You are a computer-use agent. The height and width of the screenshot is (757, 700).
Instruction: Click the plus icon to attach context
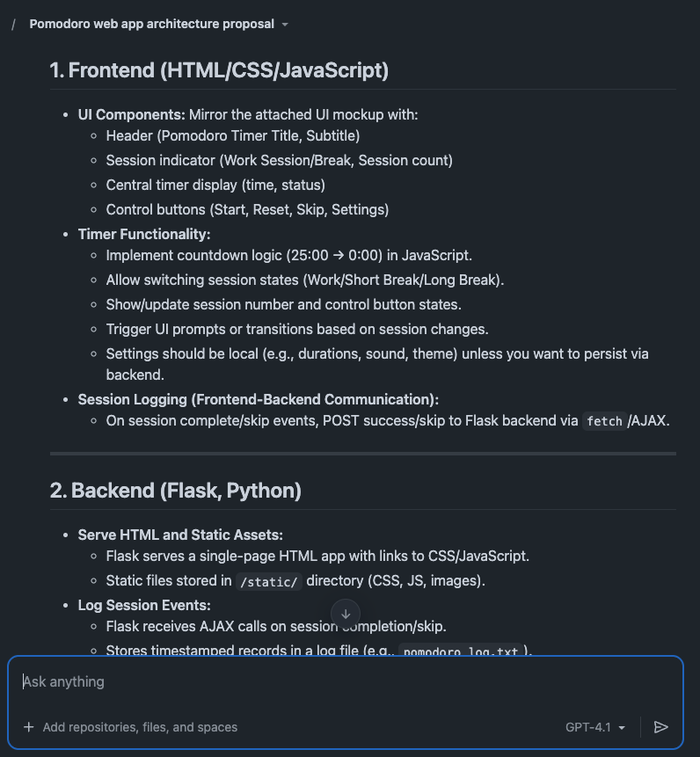pos(29,727)
